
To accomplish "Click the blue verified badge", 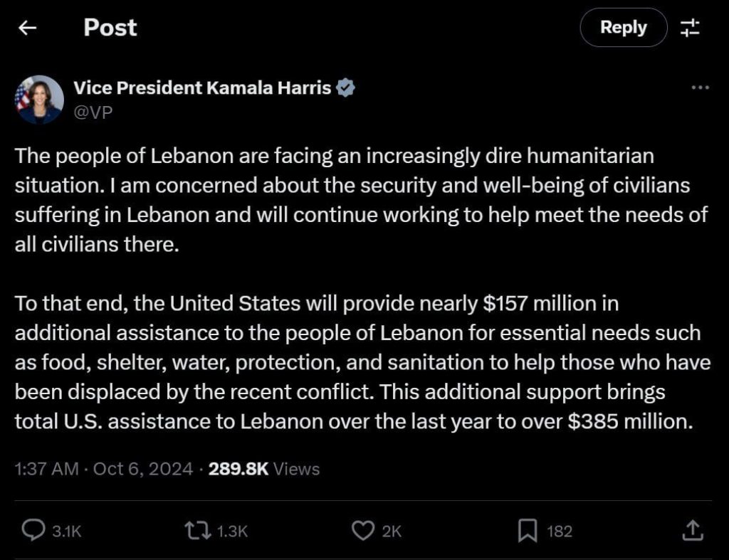I will point(346,88).
